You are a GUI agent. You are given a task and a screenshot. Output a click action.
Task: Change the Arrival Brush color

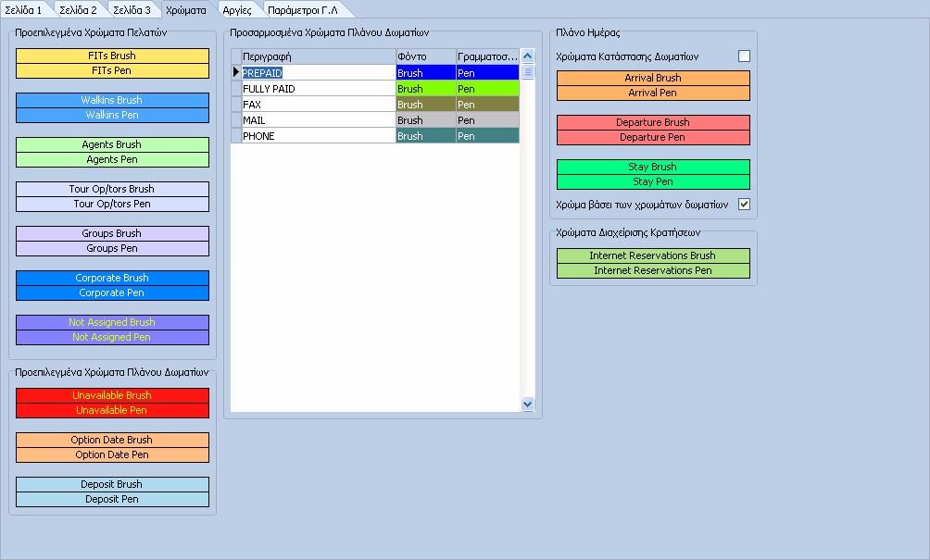(x=653, y=78)
